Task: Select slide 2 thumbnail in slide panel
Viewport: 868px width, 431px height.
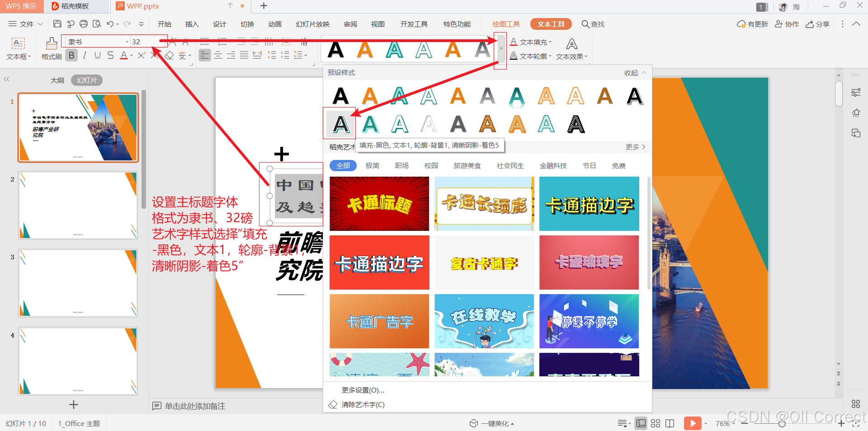Action: pyautogui.click(x=78, y=205)
